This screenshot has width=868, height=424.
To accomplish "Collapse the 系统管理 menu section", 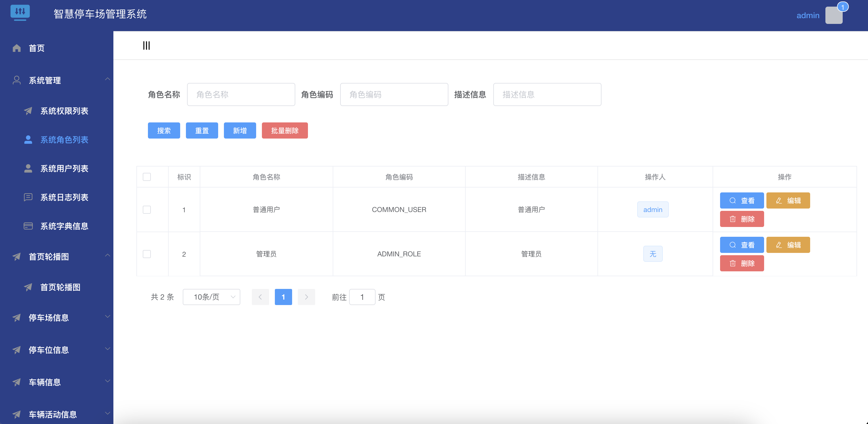I will tap(107, 79).
